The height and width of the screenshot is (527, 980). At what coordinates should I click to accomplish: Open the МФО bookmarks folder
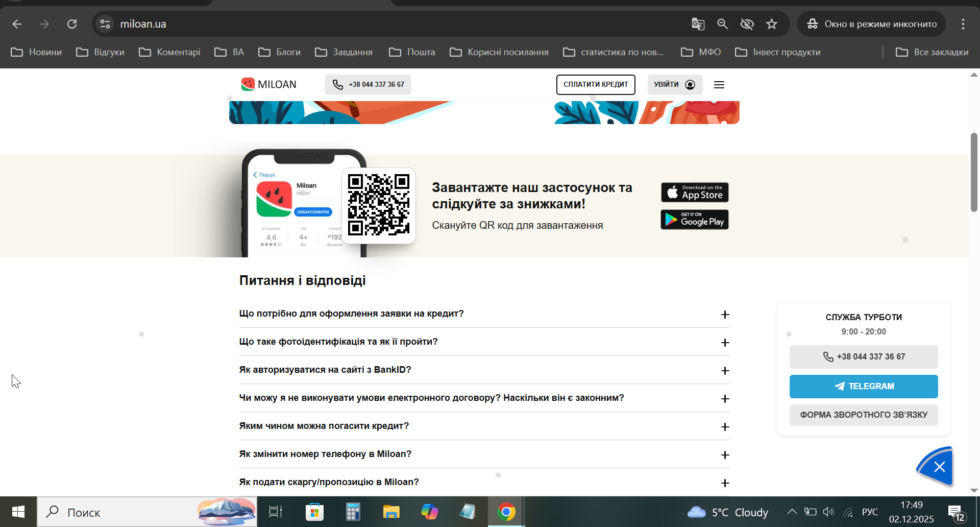pyautogui.click(x=701, y=52)
